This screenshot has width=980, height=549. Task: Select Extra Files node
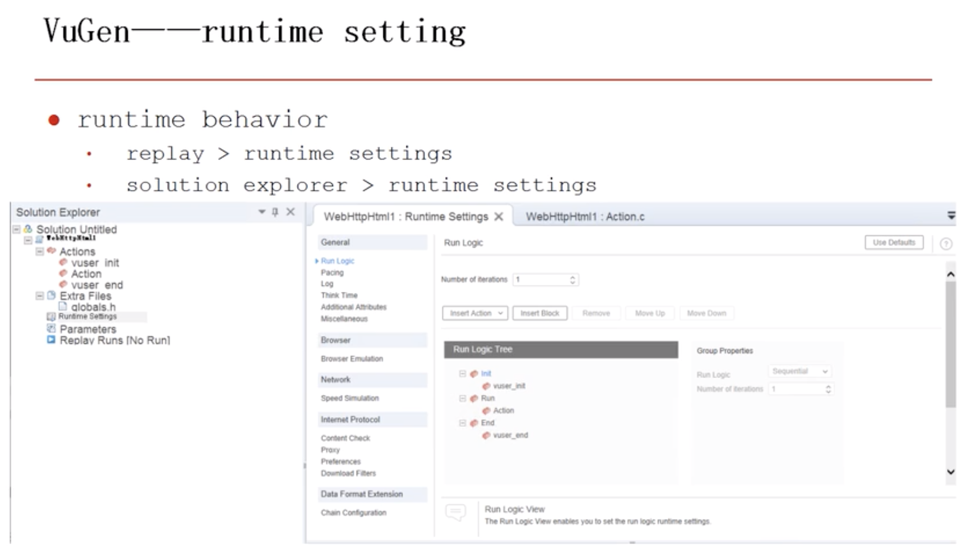point(85,296)
